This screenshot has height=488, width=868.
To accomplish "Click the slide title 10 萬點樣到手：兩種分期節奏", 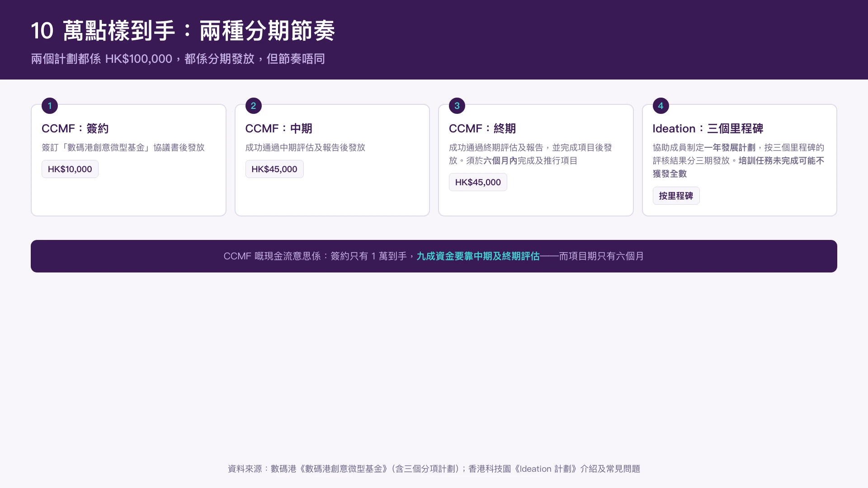I will point(183,31).
